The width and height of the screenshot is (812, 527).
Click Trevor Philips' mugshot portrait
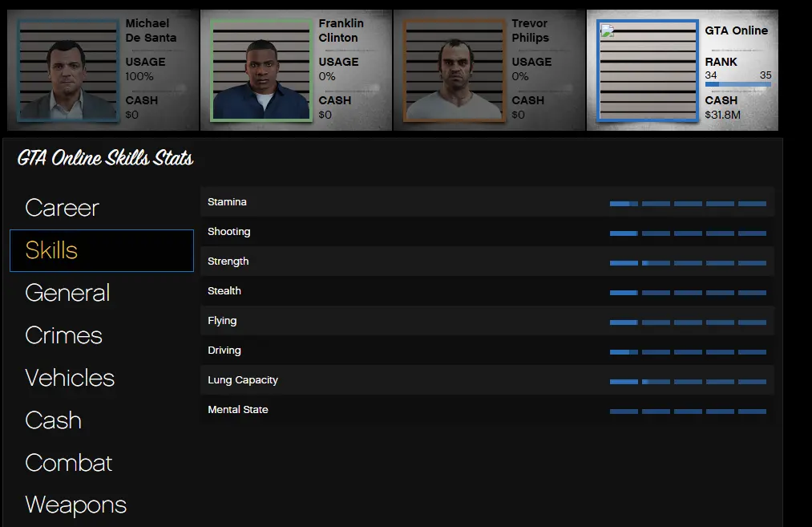tap(454, 71)
